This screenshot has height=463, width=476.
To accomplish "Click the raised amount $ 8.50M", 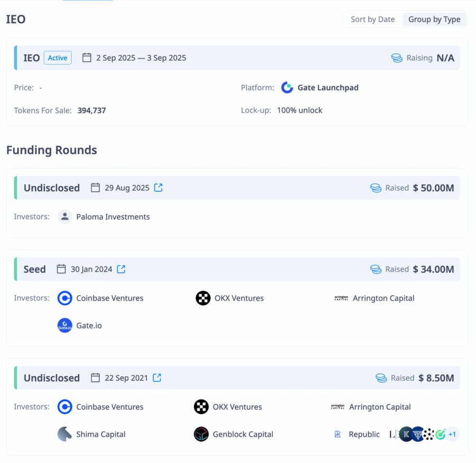I will pyautogui.click(x=436, y=378).
